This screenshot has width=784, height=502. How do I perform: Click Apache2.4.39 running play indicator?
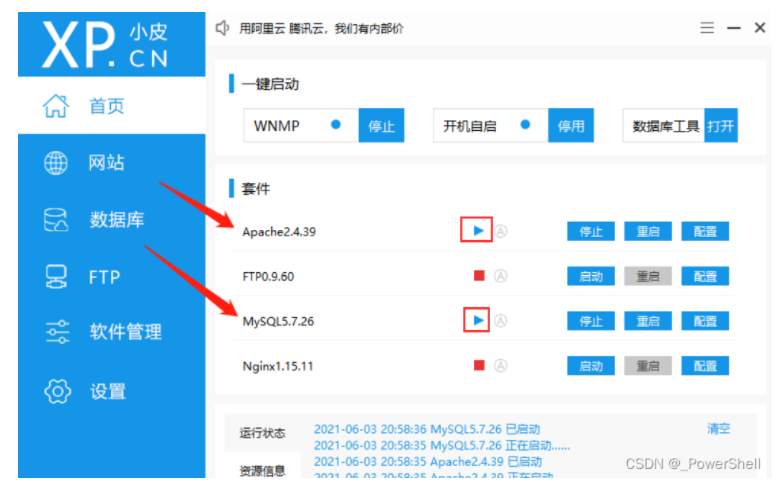pos(478,230)
